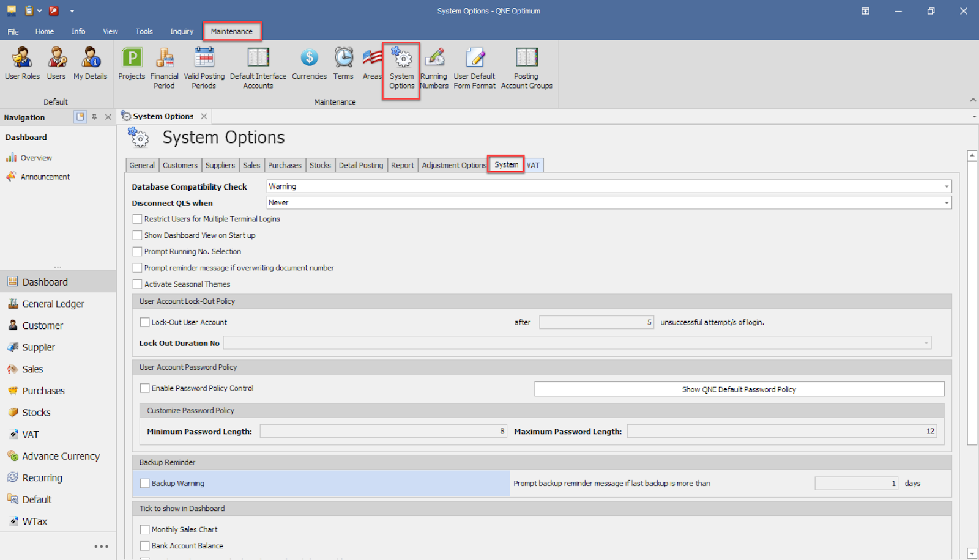Toggle overwriting document number reminder checkbox
The width and height of the screenshot is (979, 560).
[x=137, y=268]
